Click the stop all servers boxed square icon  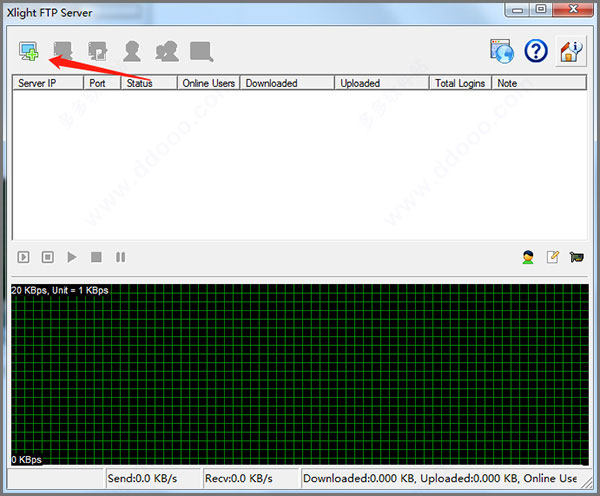coord(47,257)
